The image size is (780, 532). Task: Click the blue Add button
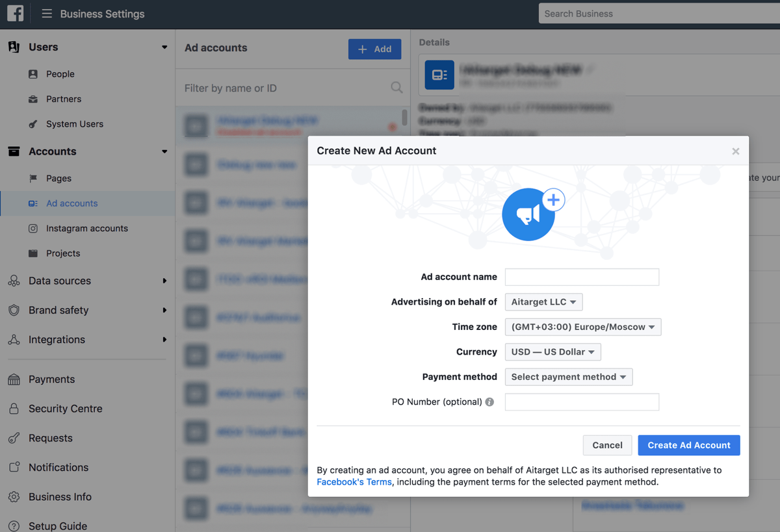pos(374,49)
